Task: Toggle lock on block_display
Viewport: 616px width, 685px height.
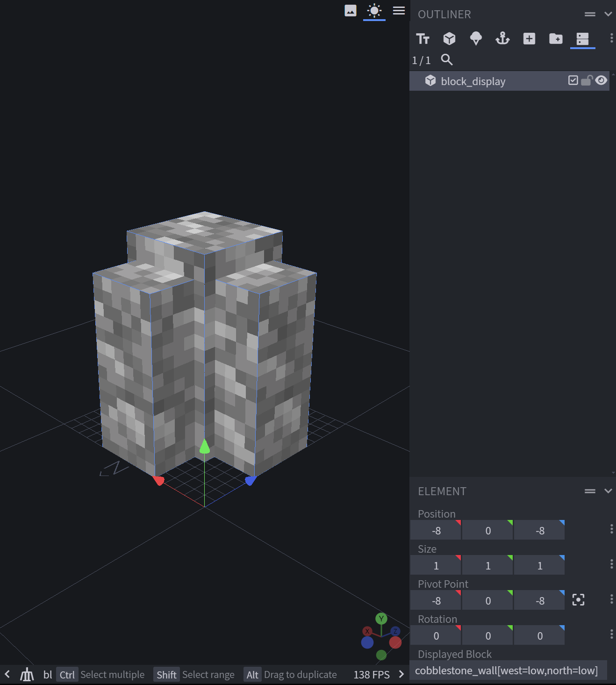Action: pyautogui.click(x=587, y=80)
